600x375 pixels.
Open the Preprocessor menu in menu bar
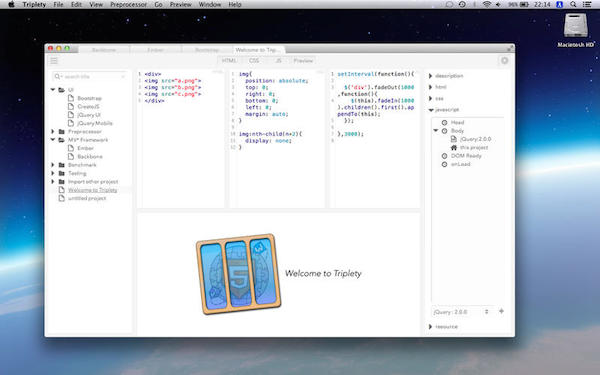128,5
